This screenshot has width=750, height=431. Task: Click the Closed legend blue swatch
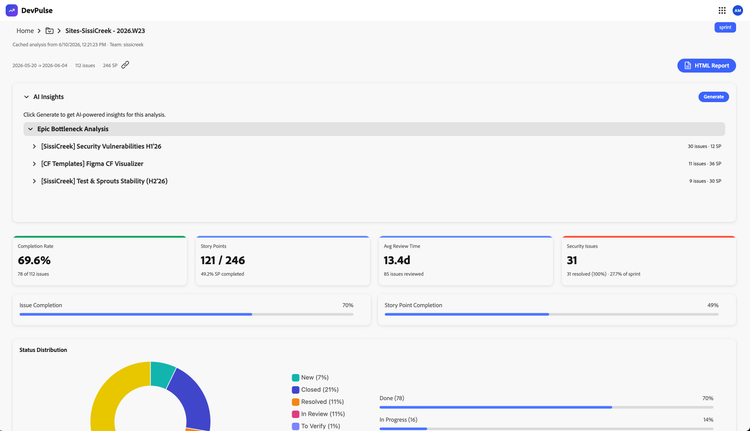[296, 390]
